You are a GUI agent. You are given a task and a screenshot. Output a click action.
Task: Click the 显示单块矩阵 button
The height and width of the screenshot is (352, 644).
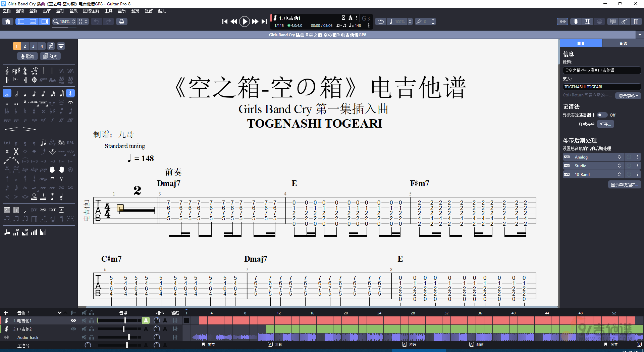625,185
